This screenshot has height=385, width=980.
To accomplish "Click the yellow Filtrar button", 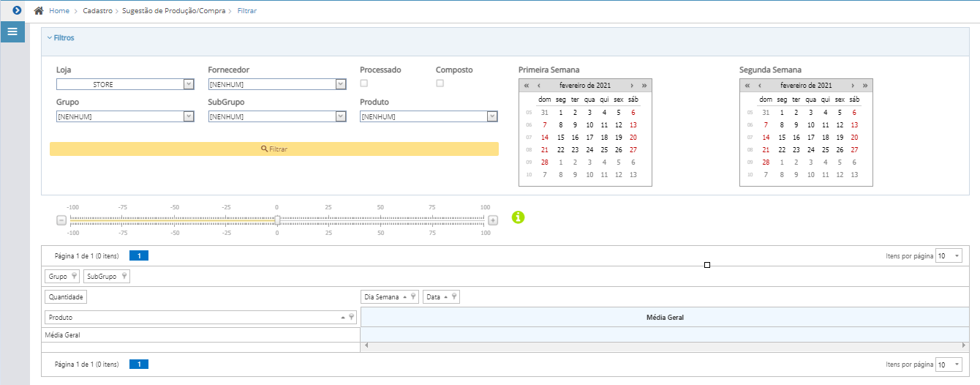I will 274,149.
